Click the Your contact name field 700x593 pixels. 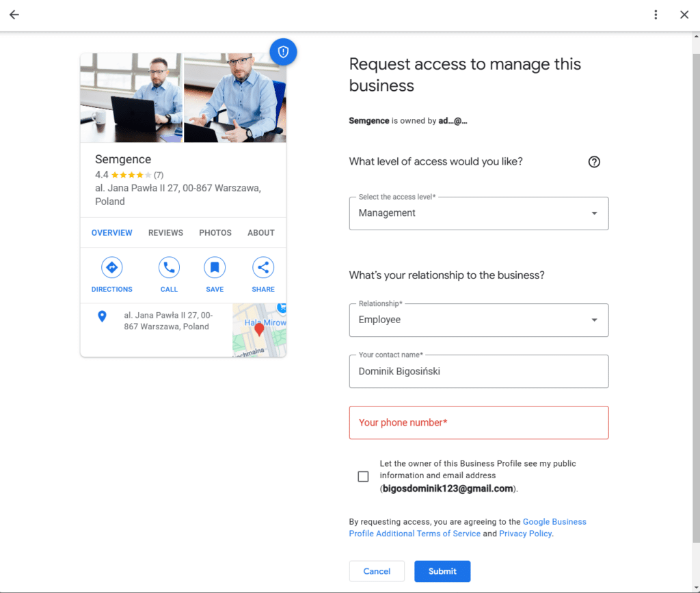pos(479,372)
